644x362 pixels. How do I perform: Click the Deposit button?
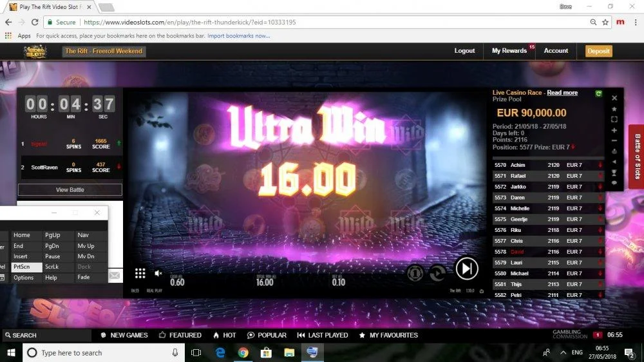(599, 52)
